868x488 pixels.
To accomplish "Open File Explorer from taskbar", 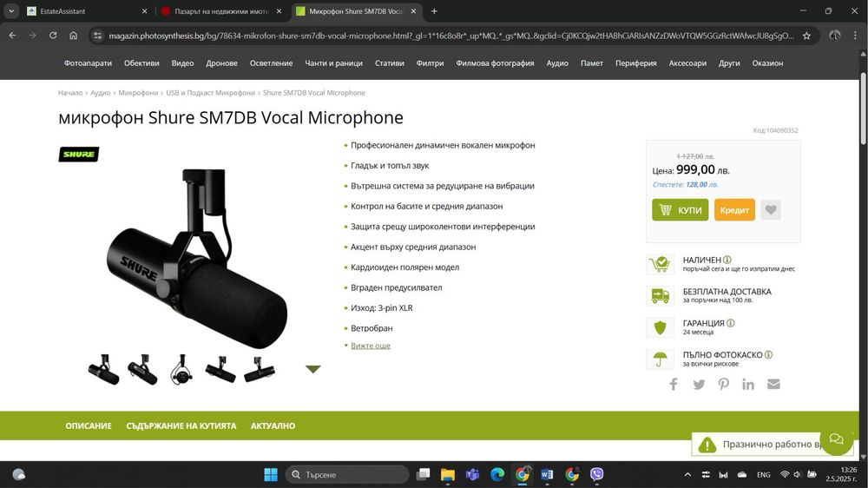I will point(447,474).
